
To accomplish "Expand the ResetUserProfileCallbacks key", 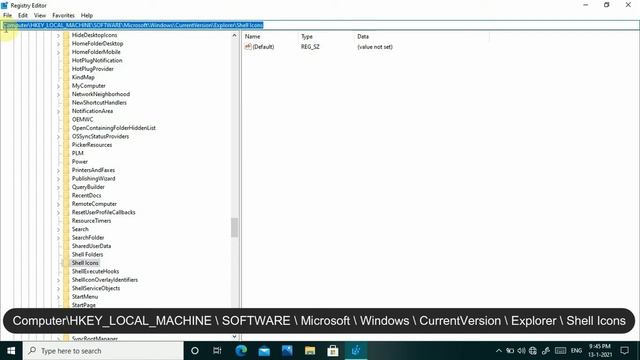I will [x=58, y=213].
